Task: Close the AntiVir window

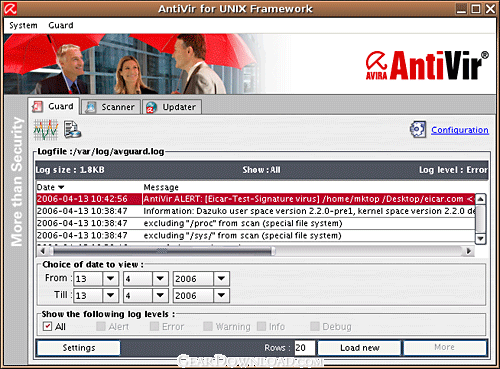Action: click(x=490, y=9)
